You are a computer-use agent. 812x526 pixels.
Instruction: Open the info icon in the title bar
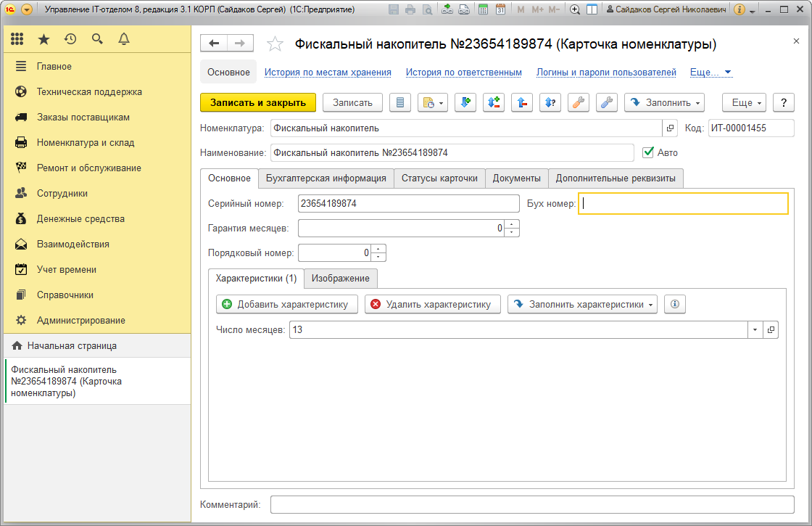(x=739, y=9)
